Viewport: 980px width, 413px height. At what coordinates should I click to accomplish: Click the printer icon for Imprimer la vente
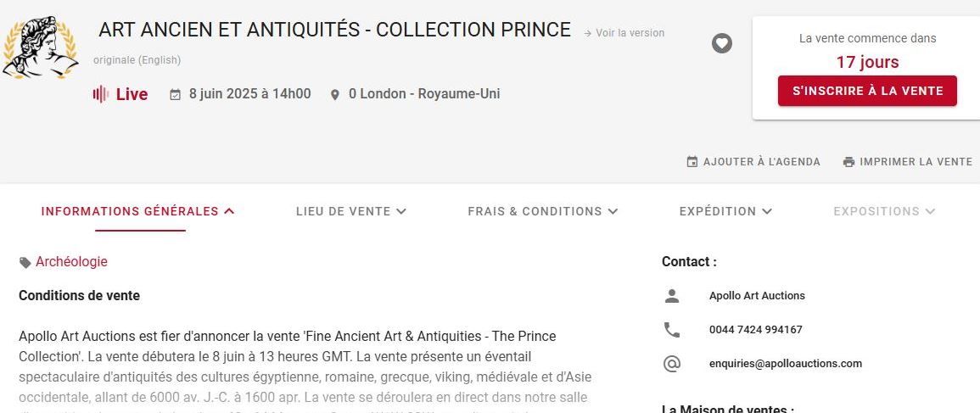(848, 162)
